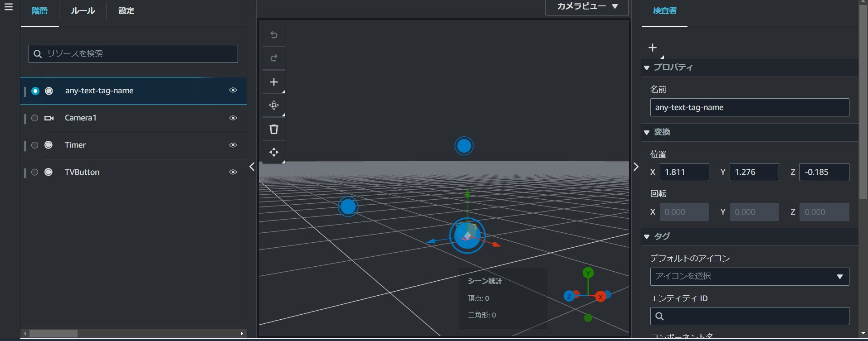Click the green Y axis gizmo ball
The width and height of the screenshot is (868, 341).
point(588,273)
